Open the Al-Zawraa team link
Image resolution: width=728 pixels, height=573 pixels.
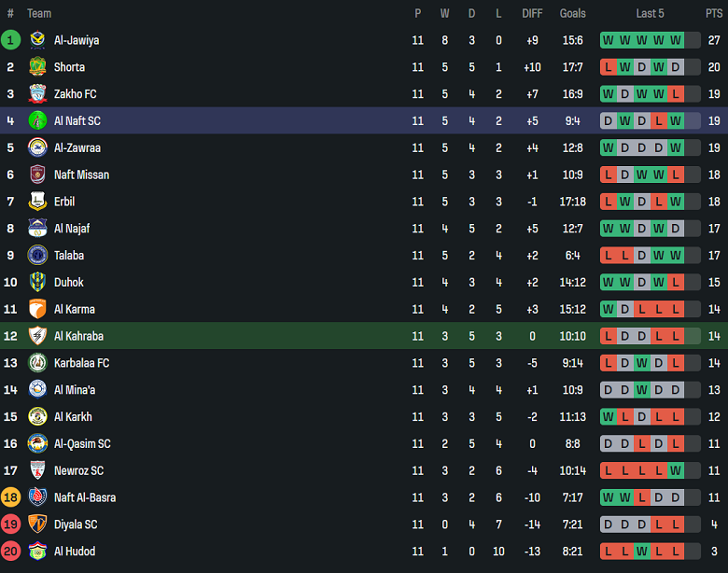point(77,147)
